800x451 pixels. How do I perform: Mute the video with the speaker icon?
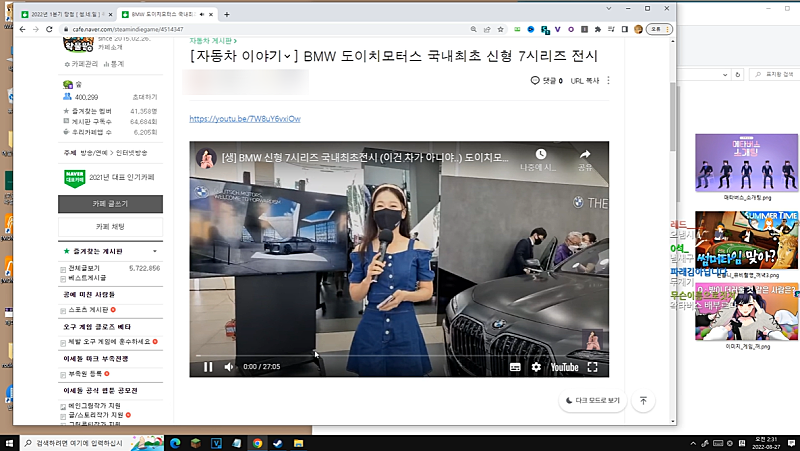click(229, 367)
